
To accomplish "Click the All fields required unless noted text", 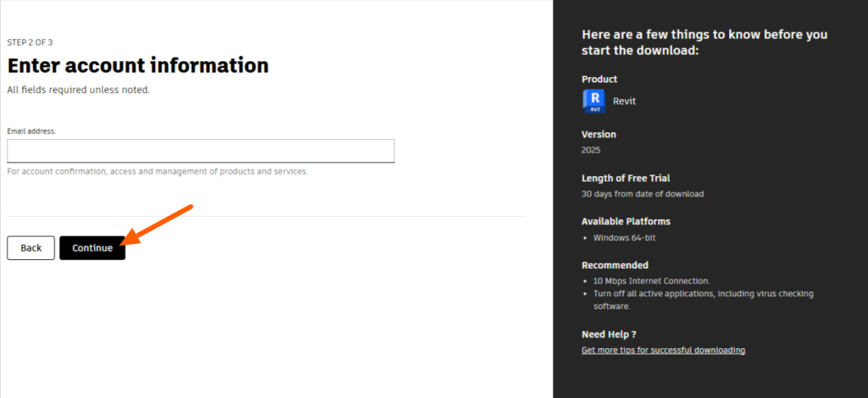I will coord(79,90).
